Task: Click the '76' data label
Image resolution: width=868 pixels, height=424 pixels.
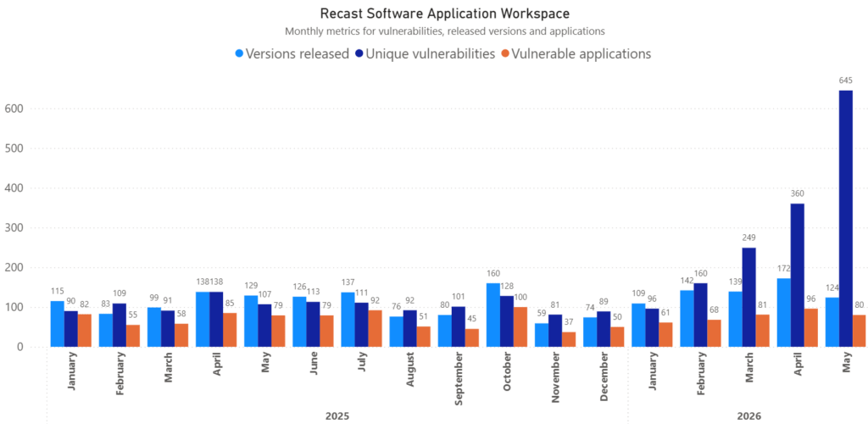Action: (397, 306)
